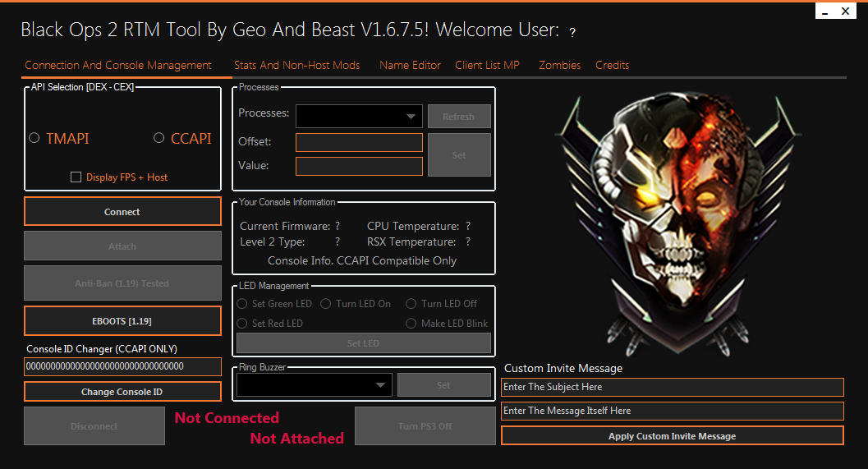Open the Zombies tab

coord(560,66)
